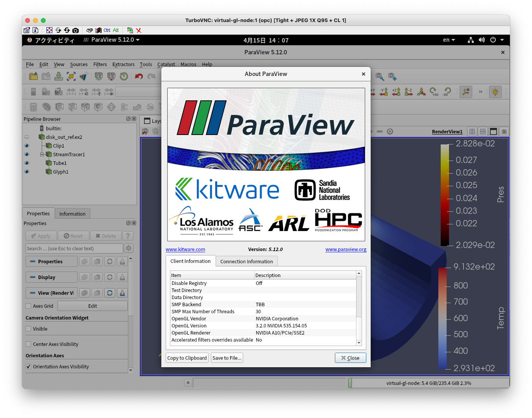
Task: Open the Filters menu
Action: pos(100,64)
